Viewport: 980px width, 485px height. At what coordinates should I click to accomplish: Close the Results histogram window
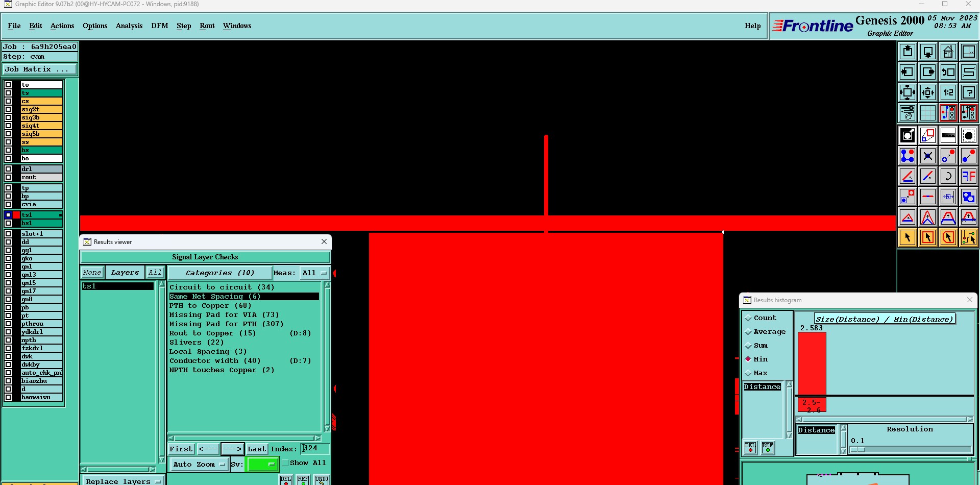[970, 300]
